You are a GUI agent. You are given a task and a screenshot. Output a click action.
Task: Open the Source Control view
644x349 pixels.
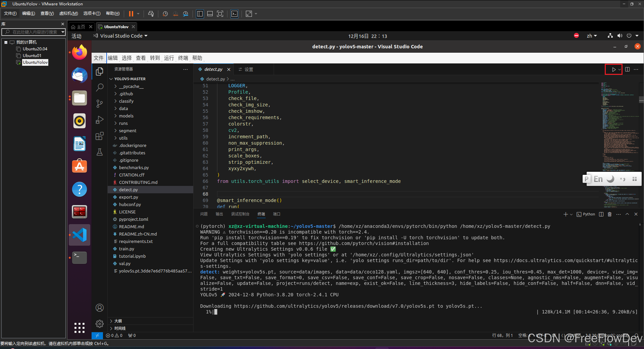pyautogui.click(x=99, y=104)
